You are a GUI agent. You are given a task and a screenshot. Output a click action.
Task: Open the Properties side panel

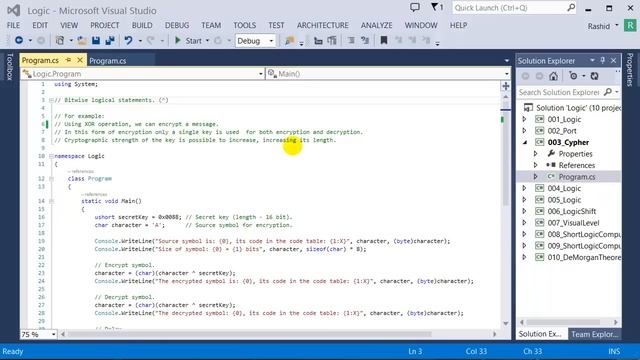point(630,69)
